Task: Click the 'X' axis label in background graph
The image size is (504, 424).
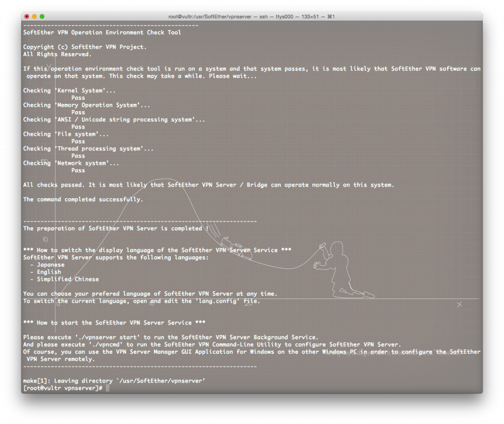Action: [459, 304]
